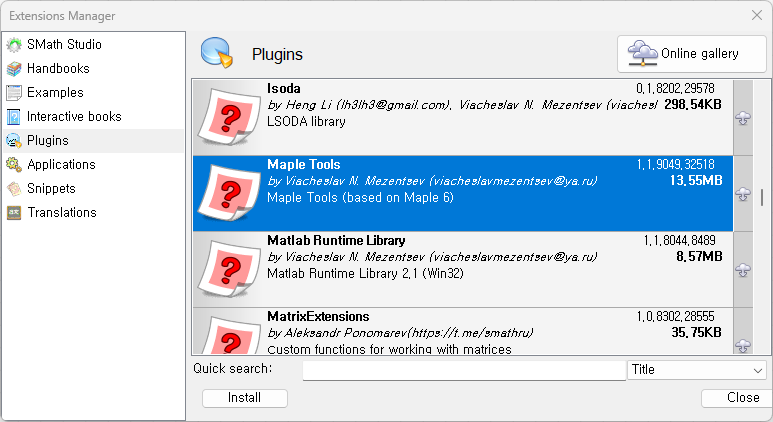Screen dimensions: 773x422
Task: Focus the Quick search input field
Action: (x=464, y=370)
